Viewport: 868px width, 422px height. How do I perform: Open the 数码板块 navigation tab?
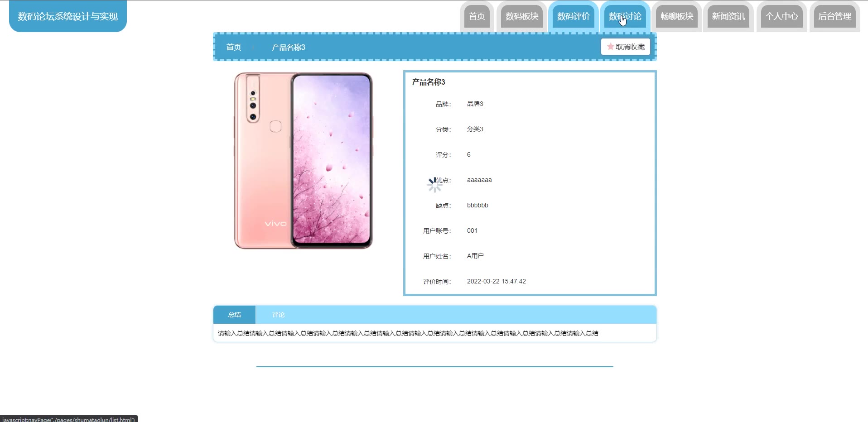(x=522, y=16)
